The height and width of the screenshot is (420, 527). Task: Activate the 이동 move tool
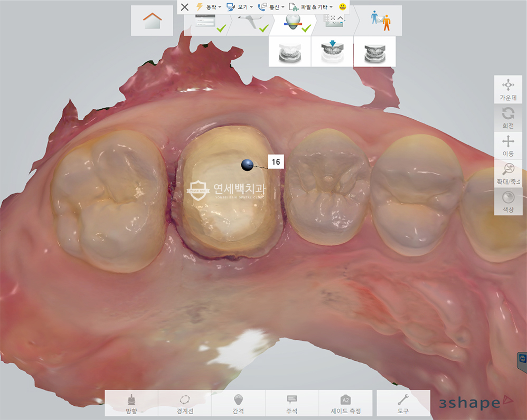(508, 146)
